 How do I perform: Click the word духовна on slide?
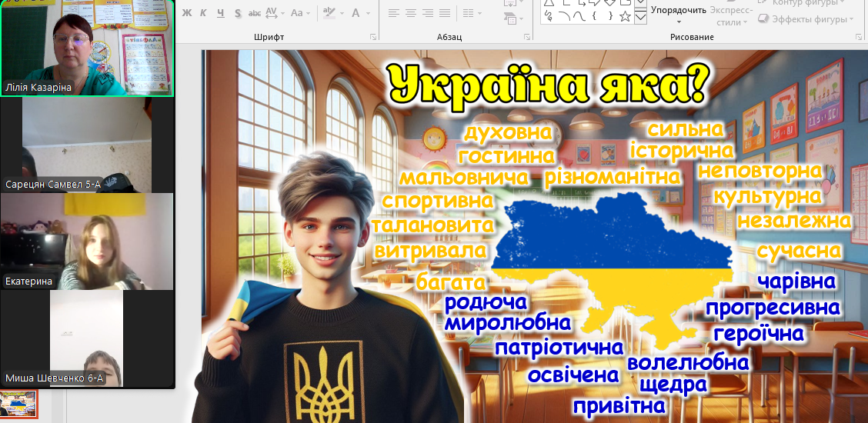pos(508,133)
